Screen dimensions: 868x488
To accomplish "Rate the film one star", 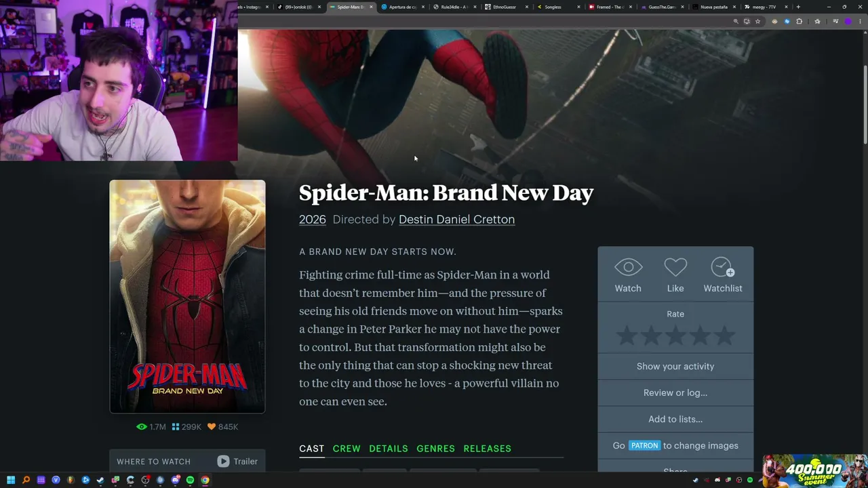I will 627,335.
